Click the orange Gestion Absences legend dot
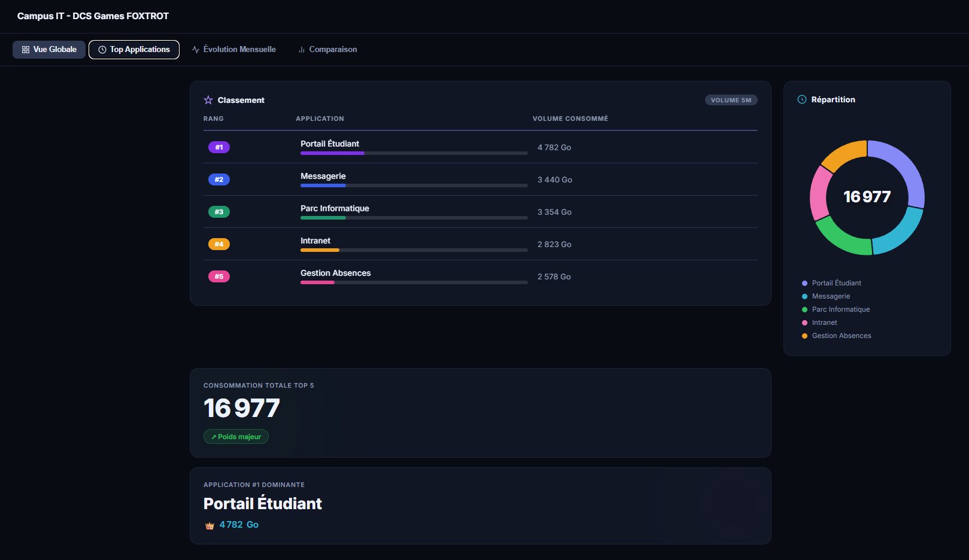The image size is (969, 560). point(804,336)
